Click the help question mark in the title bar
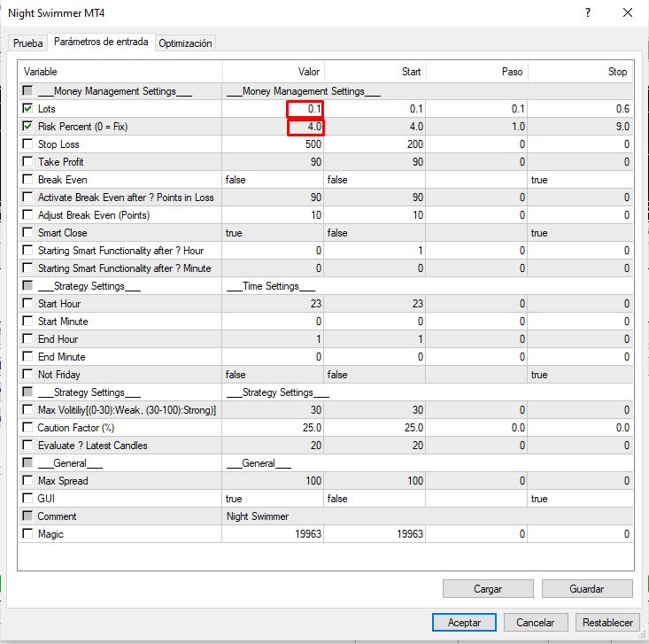The height and width of the screenshot is (644, 649). (588, 12)
